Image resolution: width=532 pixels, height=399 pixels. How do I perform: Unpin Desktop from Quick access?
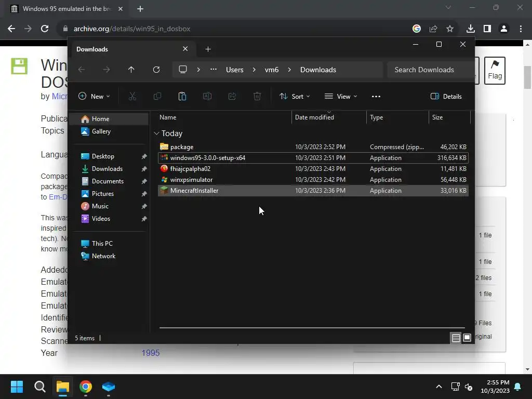(144, 156)
